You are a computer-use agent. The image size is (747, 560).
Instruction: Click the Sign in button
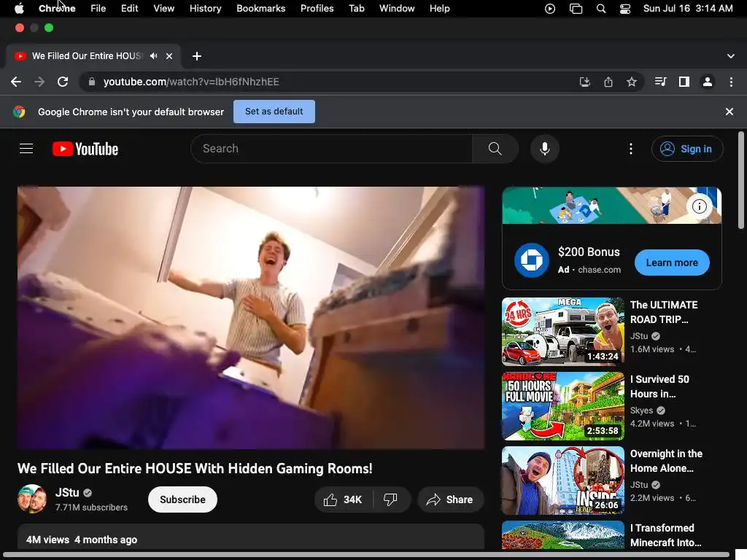pyautogui.click(x=687, y=149)
